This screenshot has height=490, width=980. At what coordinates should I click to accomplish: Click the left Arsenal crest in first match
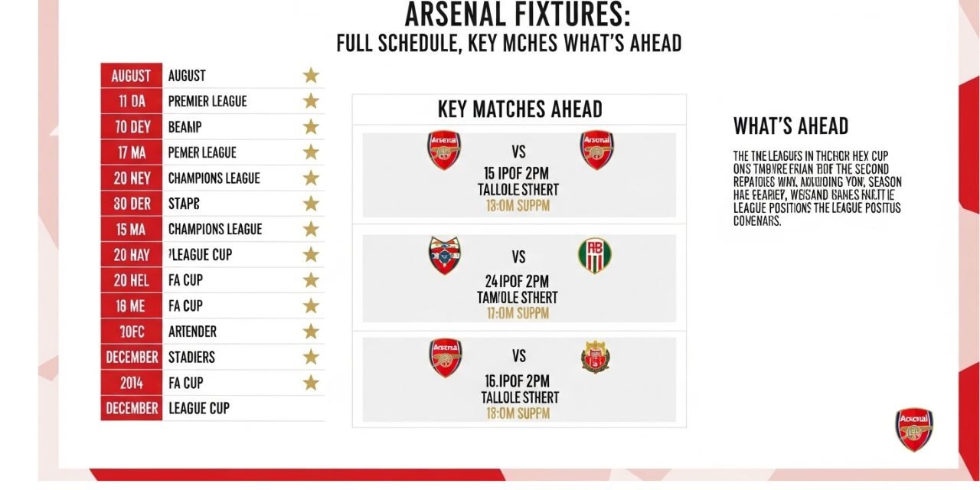pyautogui.click(x=443, y=150)
